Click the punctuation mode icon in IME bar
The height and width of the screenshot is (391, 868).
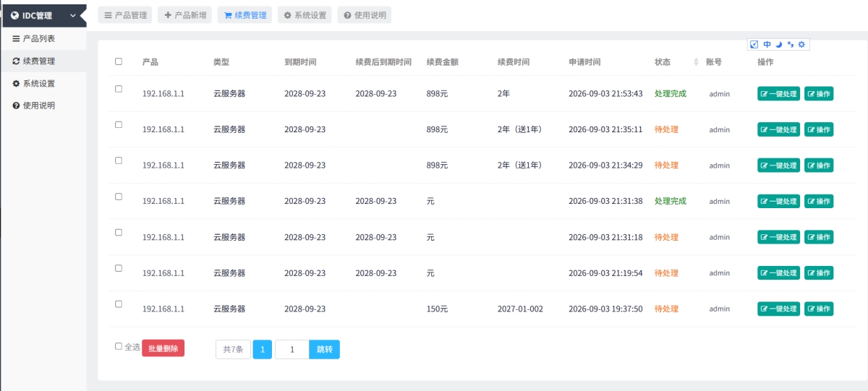pos(791,45)
